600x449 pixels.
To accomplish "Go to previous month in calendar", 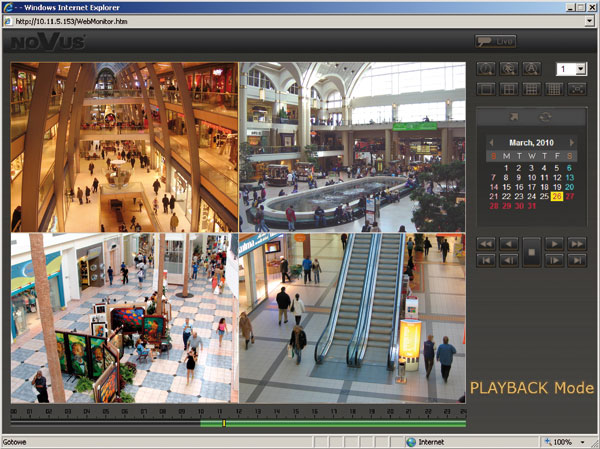I will [491, 143].
